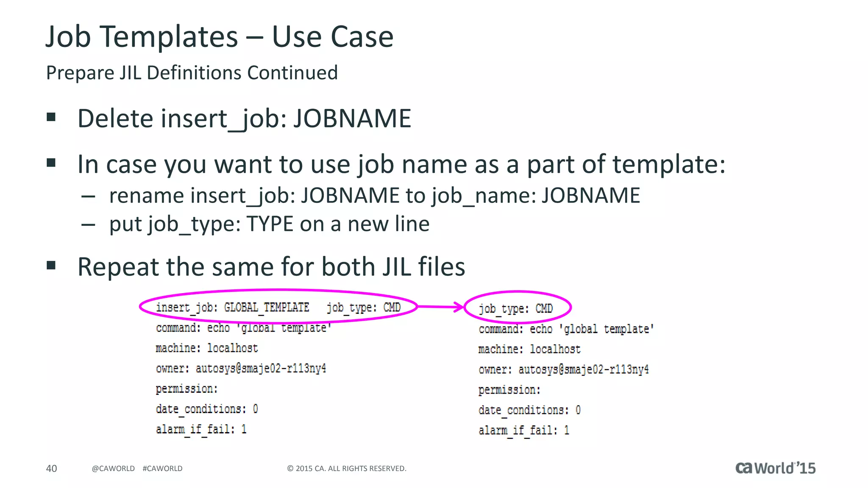Select 'rename insert_job: JOBNAME to job_name' line
Image resolution: width=868 pixels, height=488 pixels.
(x=375, y=196)
